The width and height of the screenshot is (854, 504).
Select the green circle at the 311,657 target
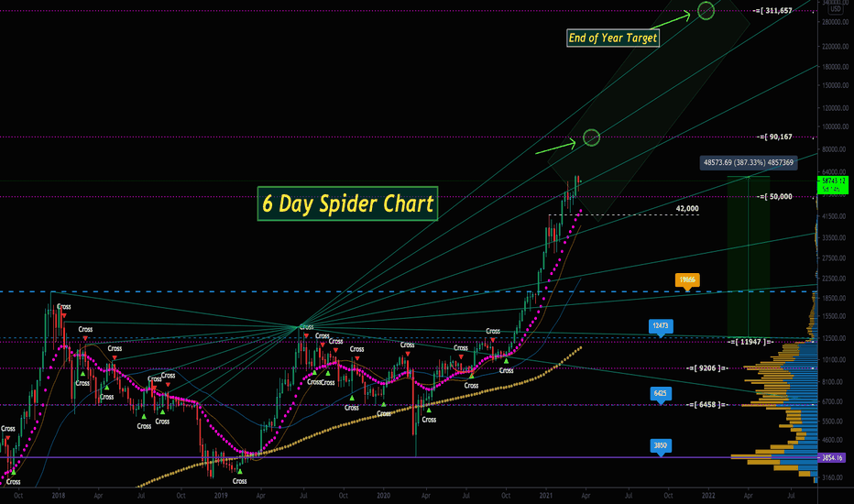click(x=706, y=10)
